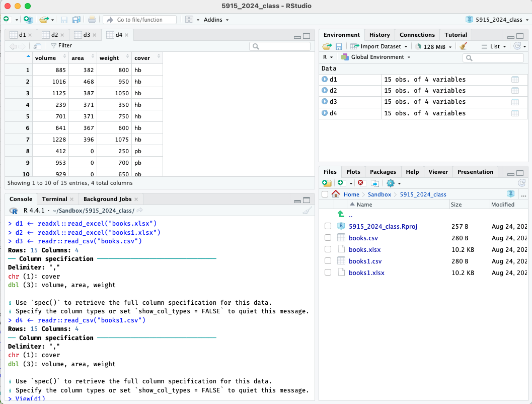
Task: Expand d3 data frame details
Action: coord(325,102)
